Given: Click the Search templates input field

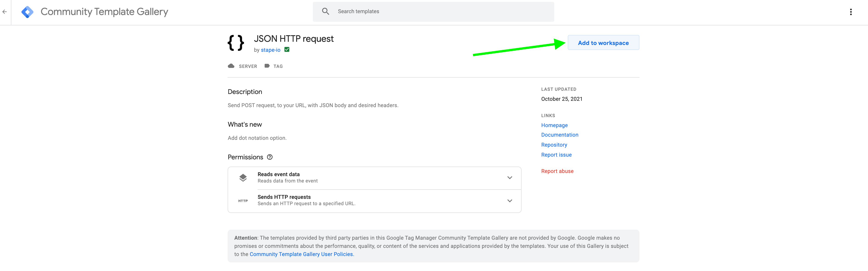Looking at the screenshot, I should click(x=434, y=11).
